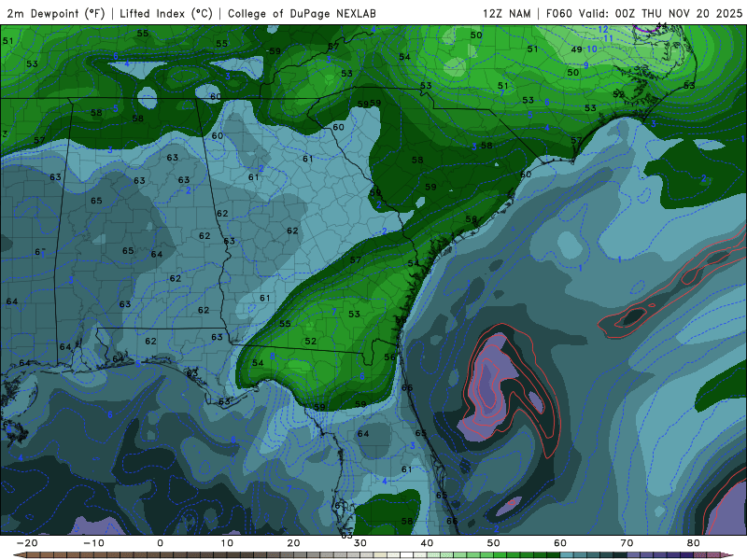Click the '12Z NAM' model run label
The height and width of the screenshot is (560, 747).
(506, 13)
